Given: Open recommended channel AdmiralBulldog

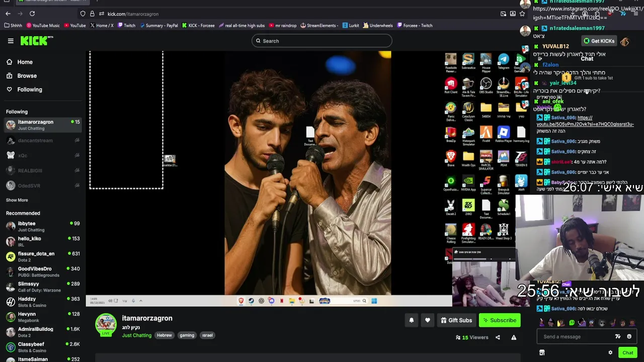Looking at the screenshot, I should 43,332.
